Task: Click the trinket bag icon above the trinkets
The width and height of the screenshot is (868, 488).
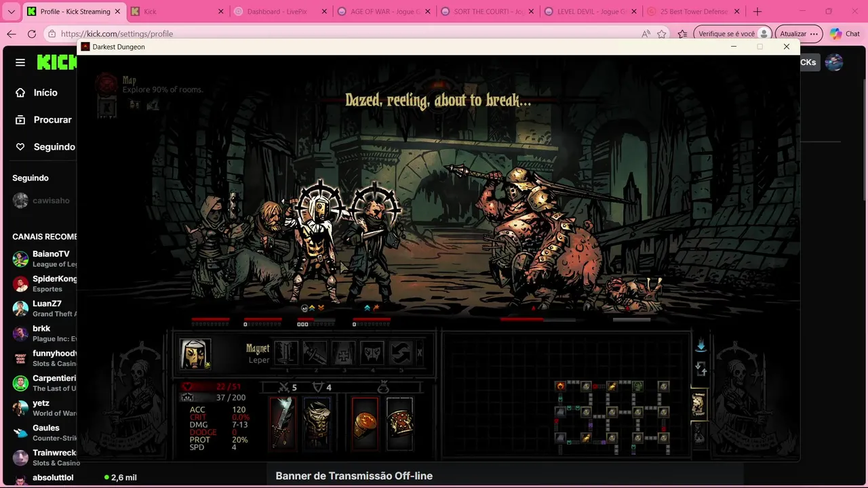Action: coord(382,387)
